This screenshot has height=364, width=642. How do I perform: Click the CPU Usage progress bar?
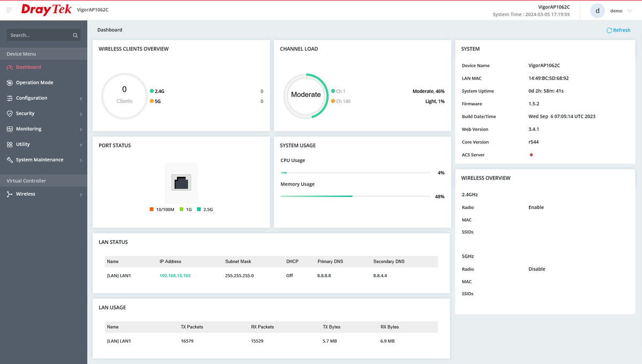click(355, 173)
